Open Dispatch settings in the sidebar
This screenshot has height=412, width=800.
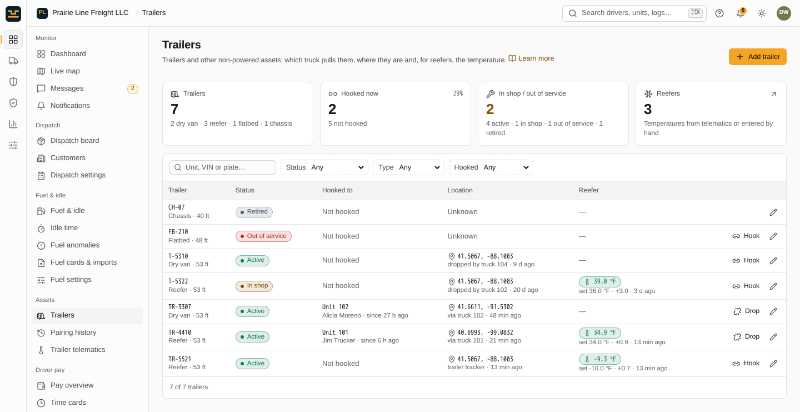pos(87,175)
